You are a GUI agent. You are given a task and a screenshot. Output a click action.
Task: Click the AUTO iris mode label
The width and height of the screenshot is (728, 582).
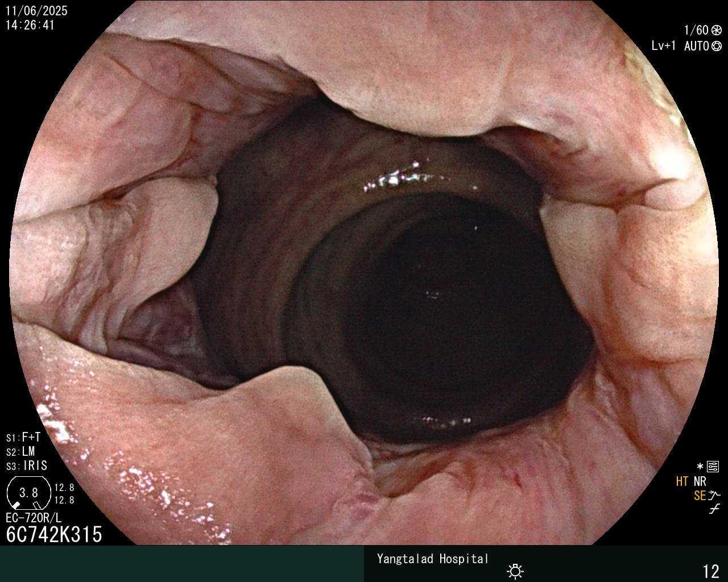[696, 46]
